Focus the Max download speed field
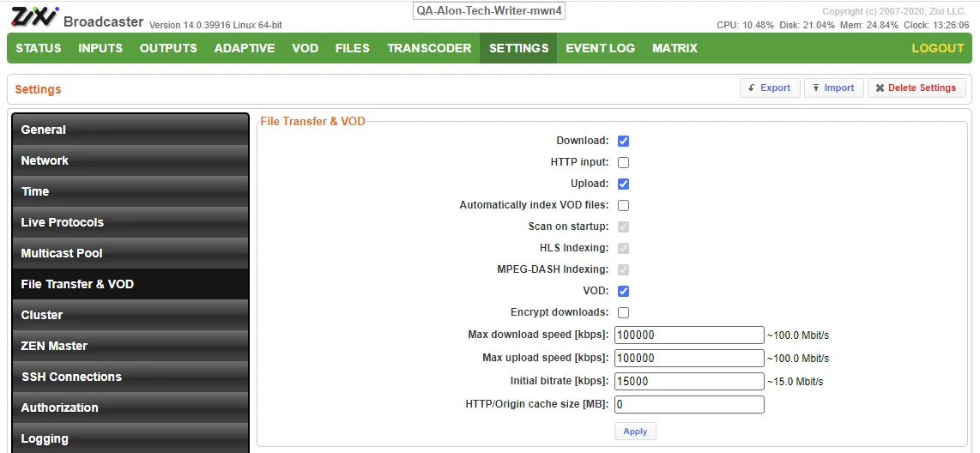Image resolution: width=980 pixels, height=453 pixels. coord(689,335)
